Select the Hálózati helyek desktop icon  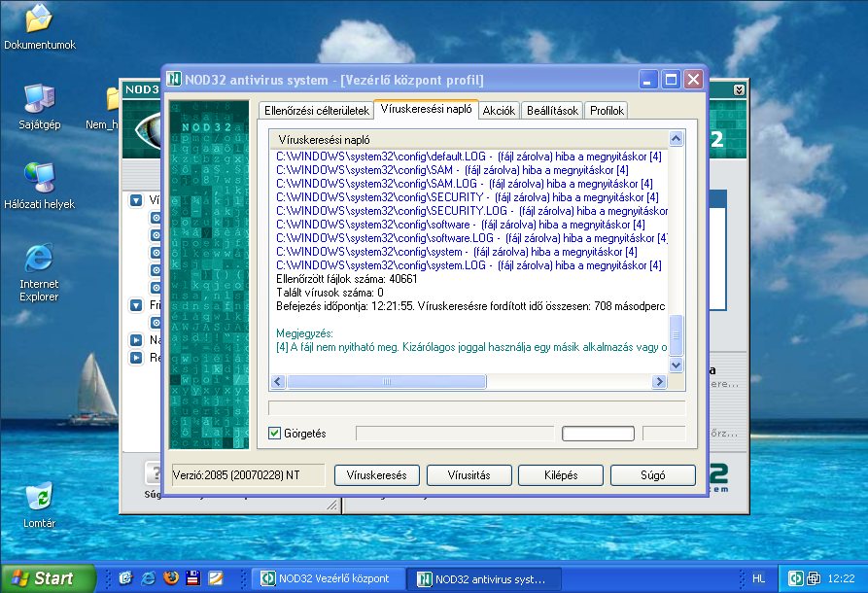tap(39, 186)
